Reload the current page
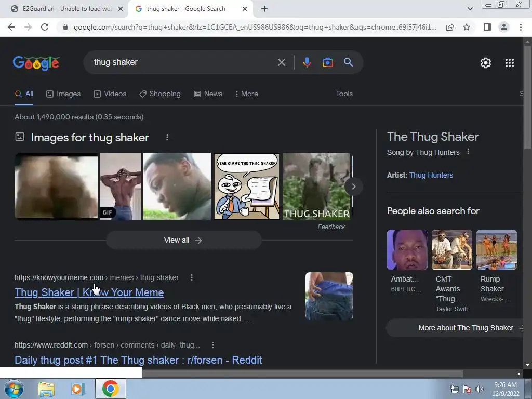The width and height of the screenshot is (532, 399). [45, 27]
